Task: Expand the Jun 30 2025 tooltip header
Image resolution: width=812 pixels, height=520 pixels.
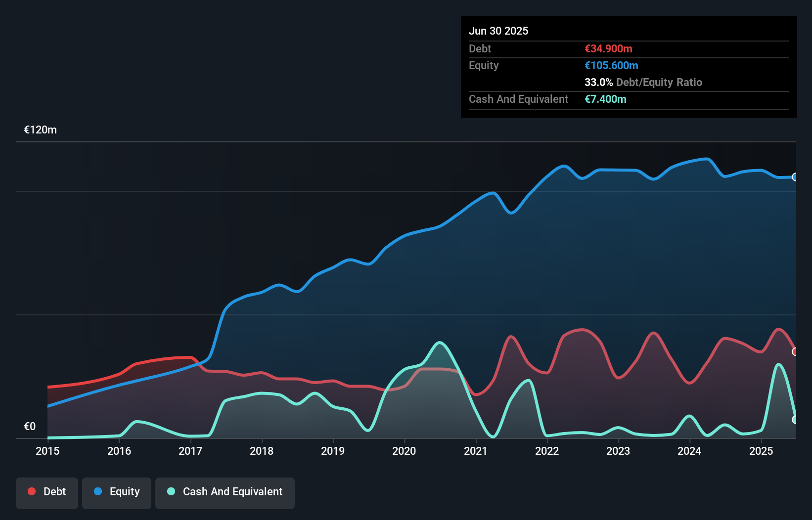Action: pos(498,31)
